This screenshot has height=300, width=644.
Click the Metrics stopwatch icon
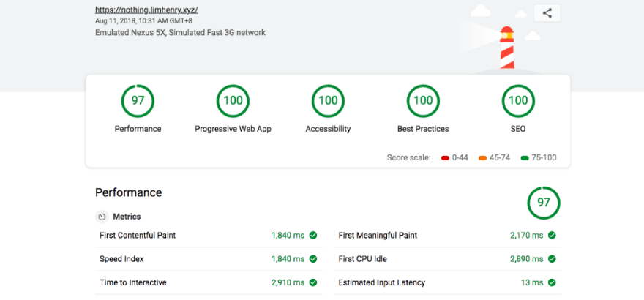coord(102,217)
